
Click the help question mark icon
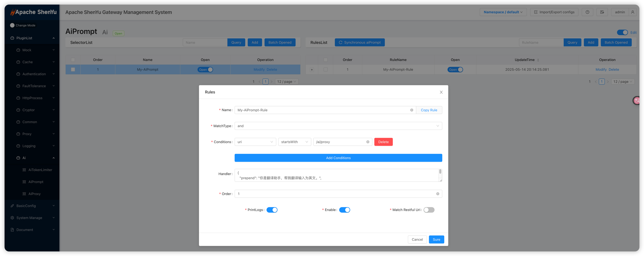tap(587, 12)
